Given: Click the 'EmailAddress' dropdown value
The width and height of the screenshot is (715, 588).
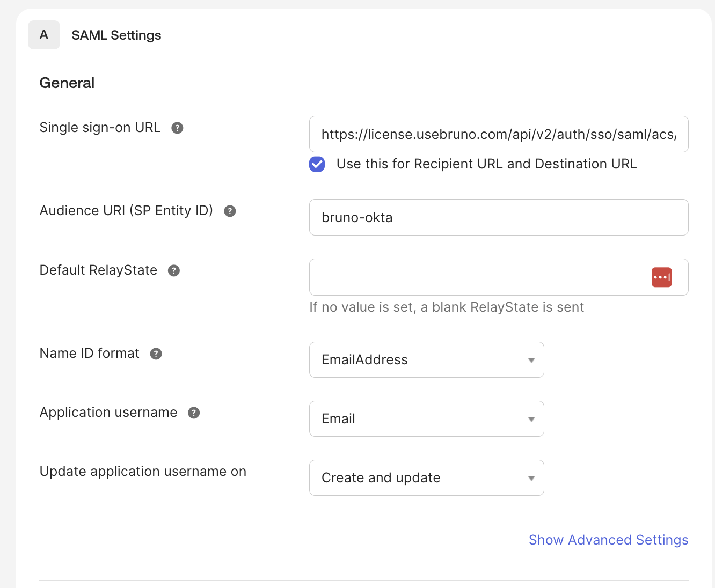Looking at the screenshot, I should [364, 359].
